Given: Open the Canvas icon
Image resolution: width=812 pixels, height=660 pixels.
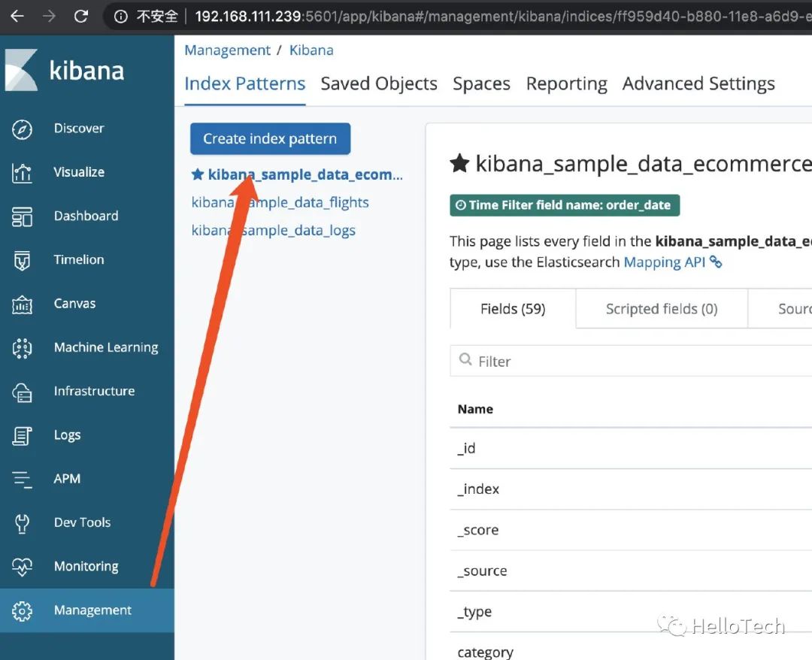Looking at the screenshot, I should [x=23, y=304].
